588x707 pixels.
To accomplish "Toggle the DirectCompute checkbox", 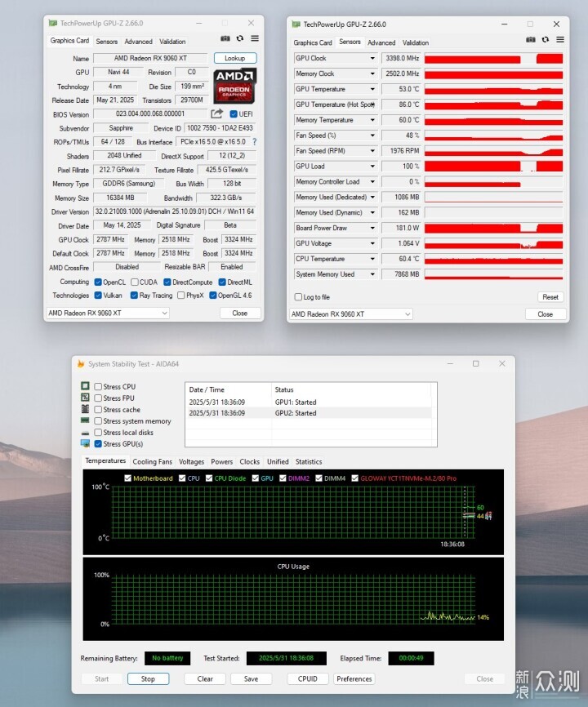I will [x=167, y=282].
